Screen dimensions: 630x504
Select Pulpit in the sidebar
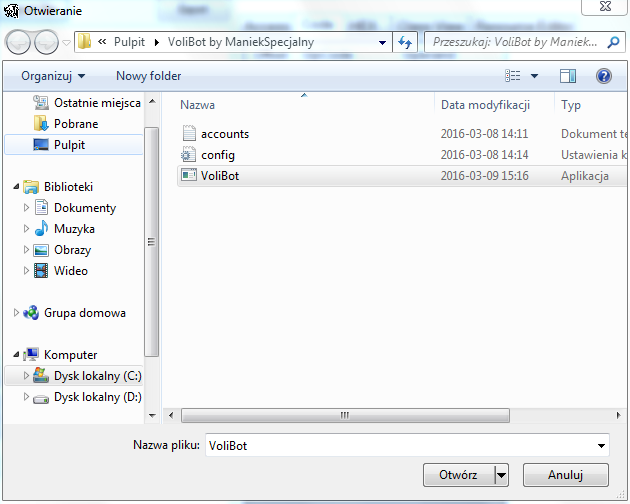click(74, 145)
